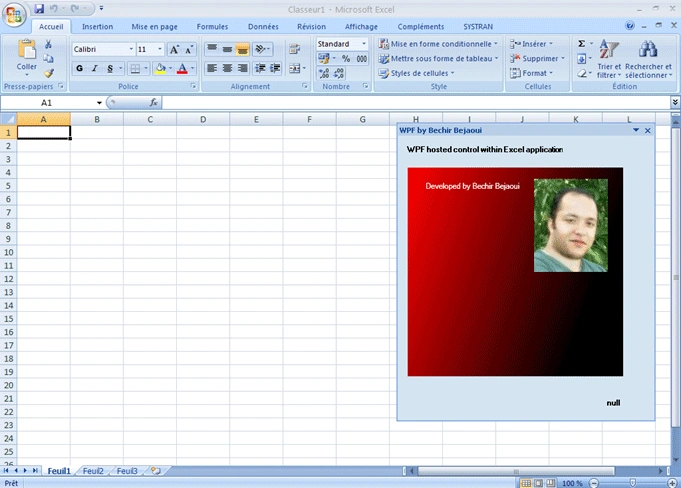
Task: Apply fill color bucket
Action: tap(160, 68)
